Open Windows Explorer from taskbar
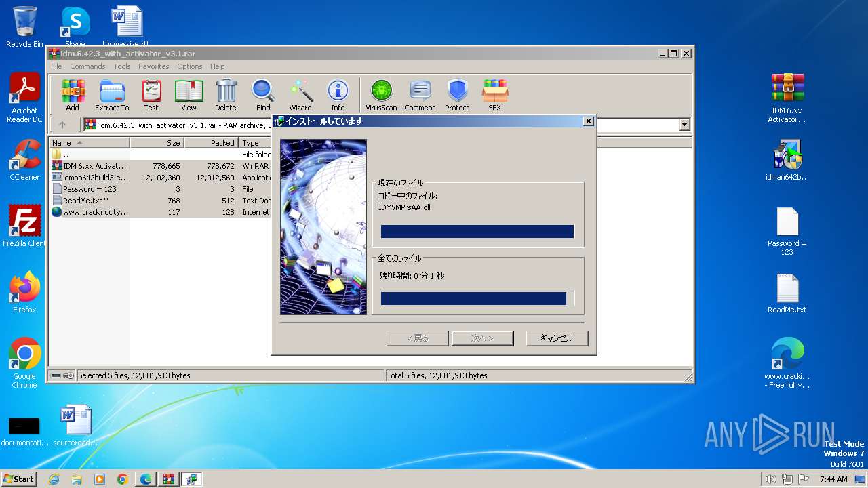 pyautogui.click(x=77, y=479)
